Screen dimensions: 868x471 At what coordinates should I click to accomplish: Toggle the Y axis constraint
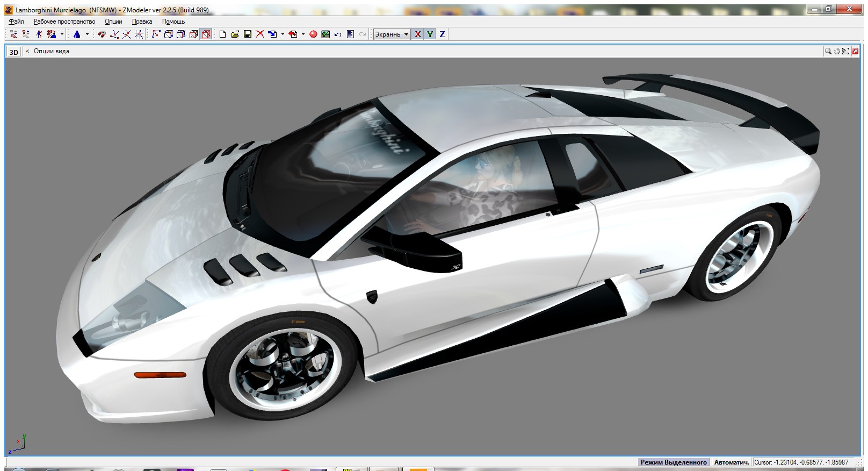430,34
